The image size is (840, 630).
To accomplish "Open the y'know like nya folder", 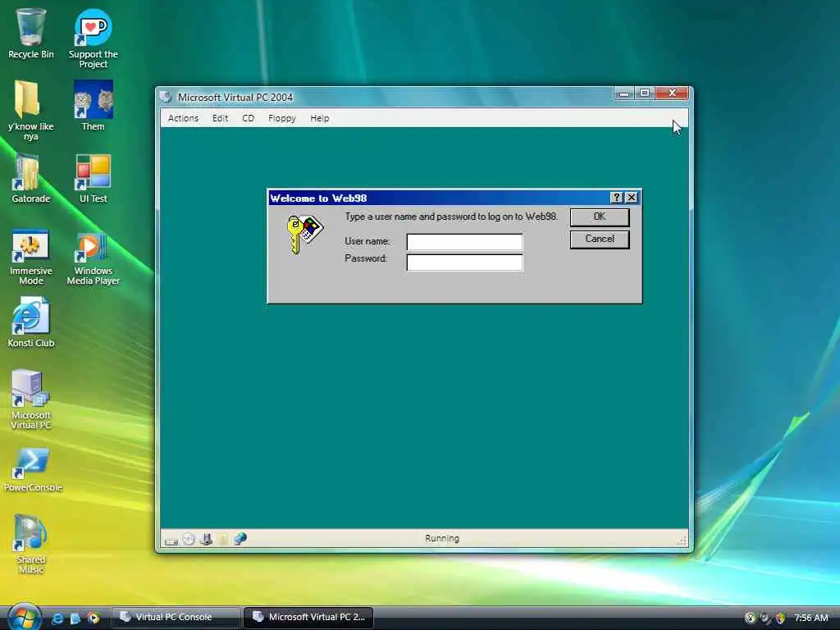I will (x=30, y=111).
